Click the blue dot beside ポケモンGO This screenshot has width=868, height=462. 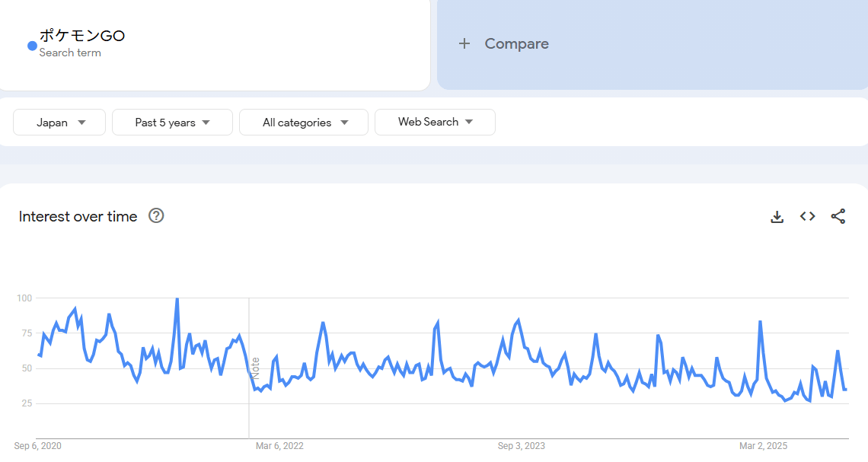click(33, 46)
